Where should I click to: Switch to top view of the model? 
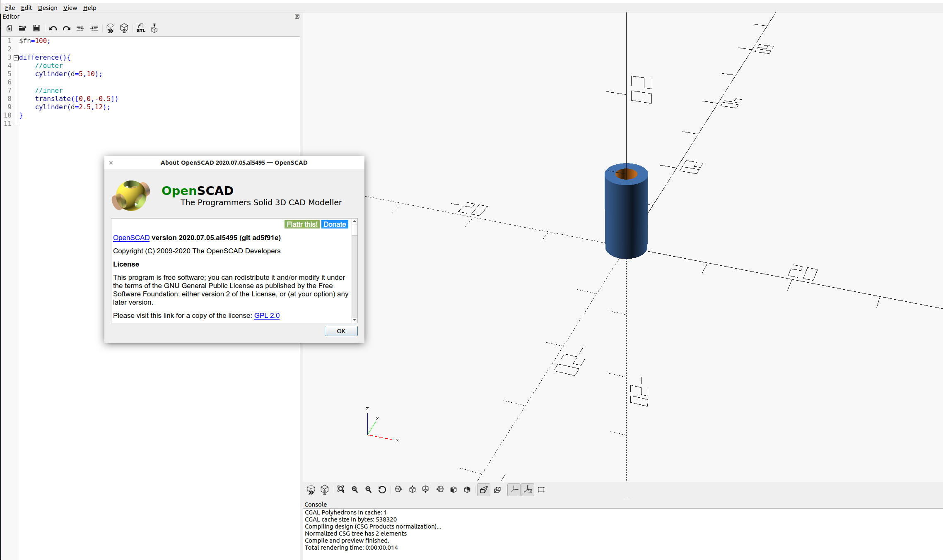click(412, 489)
